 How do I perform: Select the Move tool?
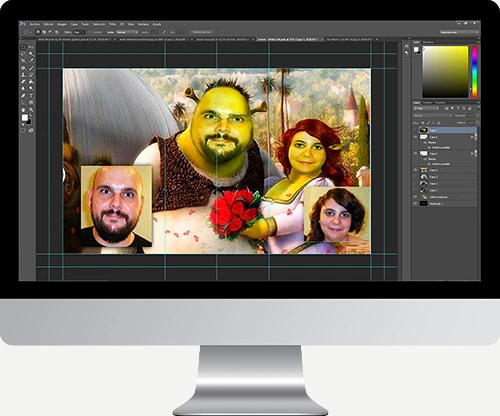pos(31,47)
